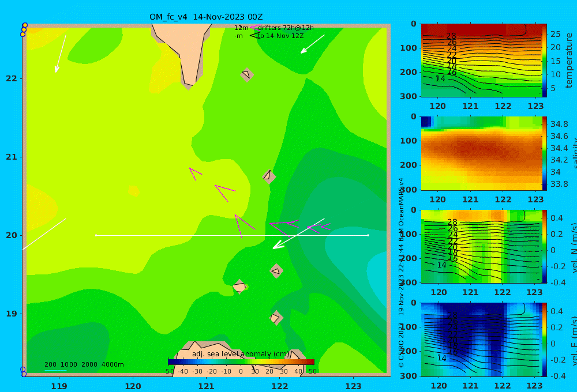This screenshot has width=577, height=392.
Task: Click the 34.2 tick on the salinity colorbar
Action: click(559, 160)
